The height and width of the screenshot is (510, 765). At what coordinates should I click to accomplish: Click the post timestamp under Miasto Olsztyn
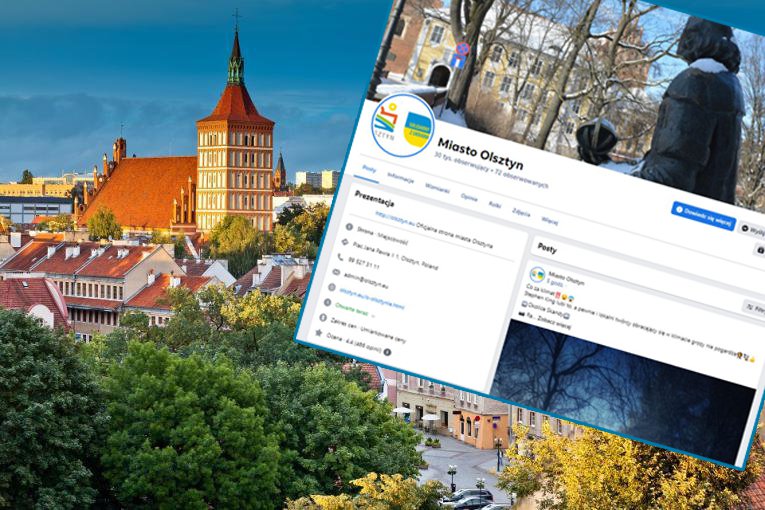pyautogui.click(x=554, y=283)
